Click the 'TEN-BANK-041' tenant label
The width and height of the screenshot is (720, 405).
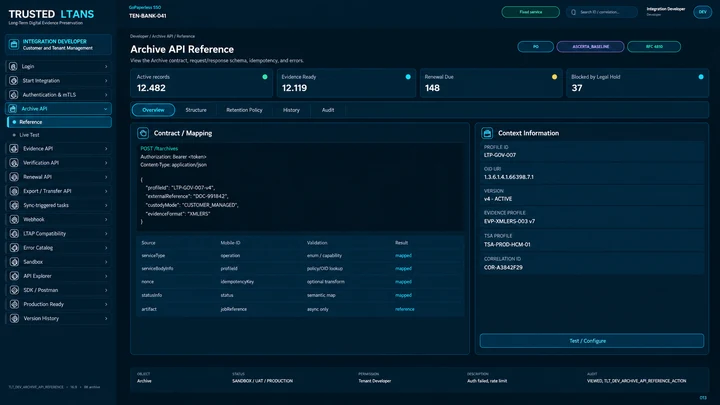point(147,16)
